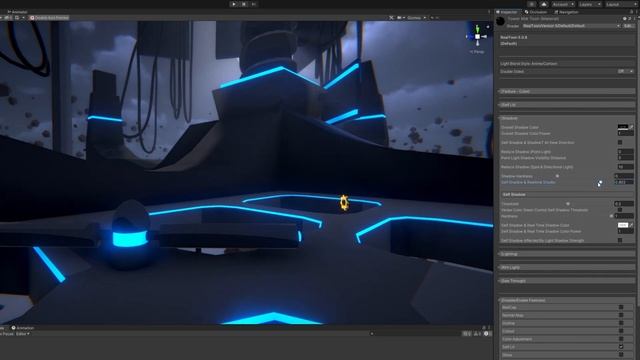The height and width of the screenshot is (360, 640).
Task: Click the scene camera settings icon
Action: (x=400, y=18)
